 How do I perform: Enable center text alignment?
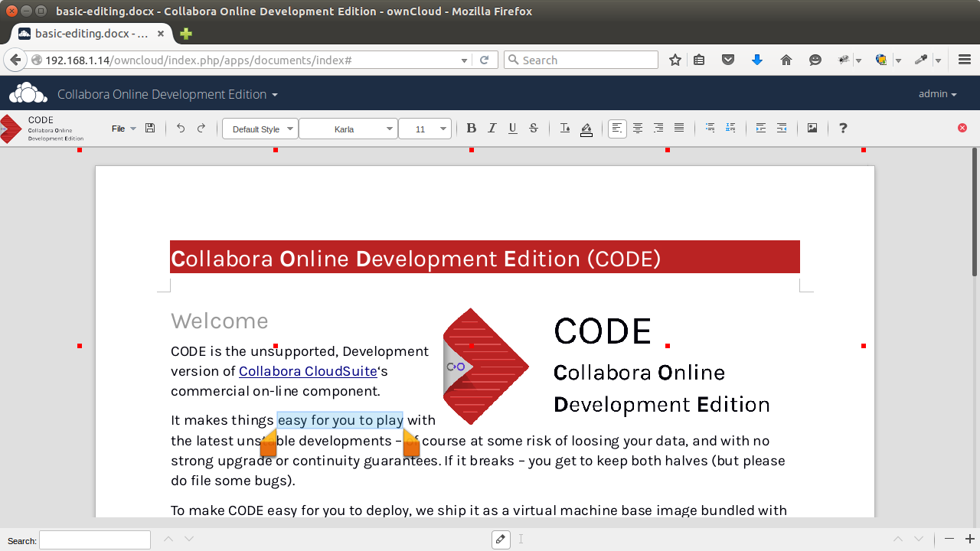(638, 128)
